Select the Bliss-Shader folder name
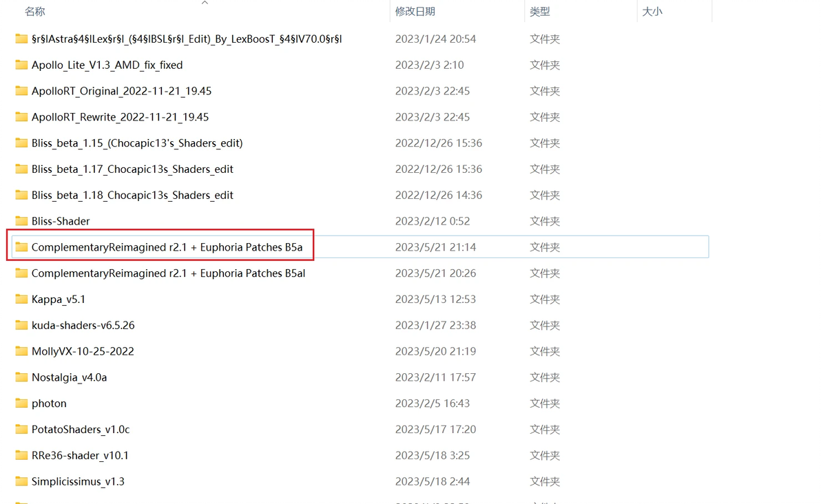 point(60,221)
